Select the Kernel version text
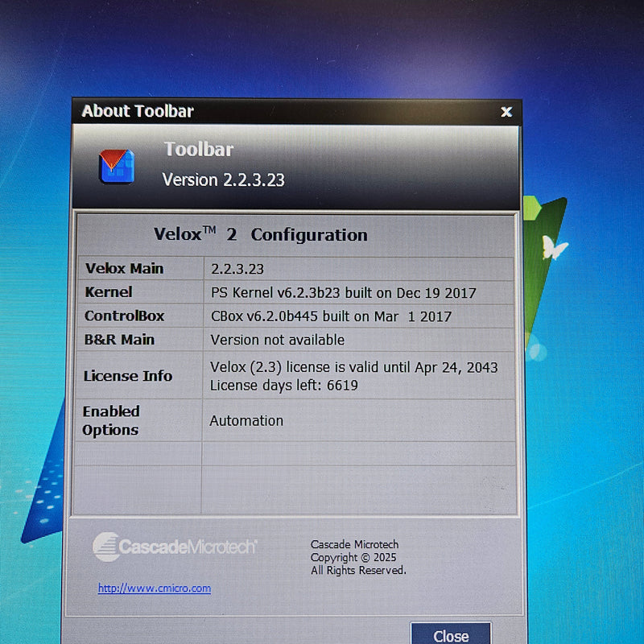 [344, 293]
